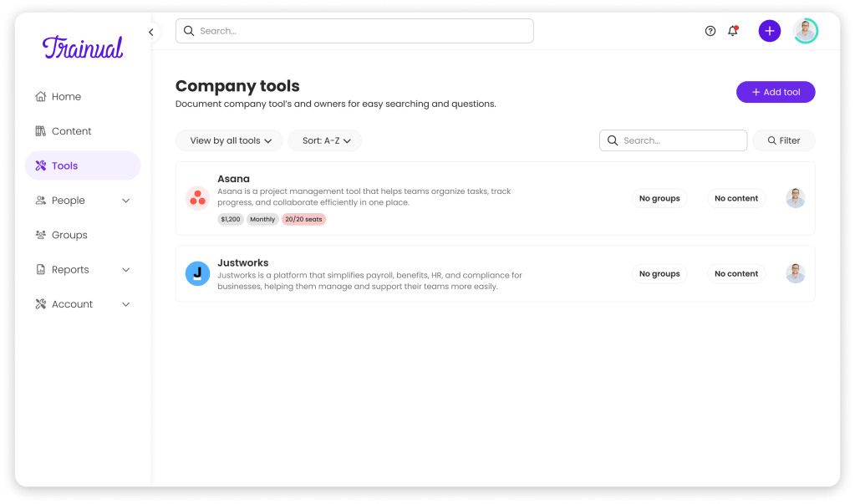The image size is (855, 504).
Task: Open the user profile avatar menu
Action: click(805, 31)
